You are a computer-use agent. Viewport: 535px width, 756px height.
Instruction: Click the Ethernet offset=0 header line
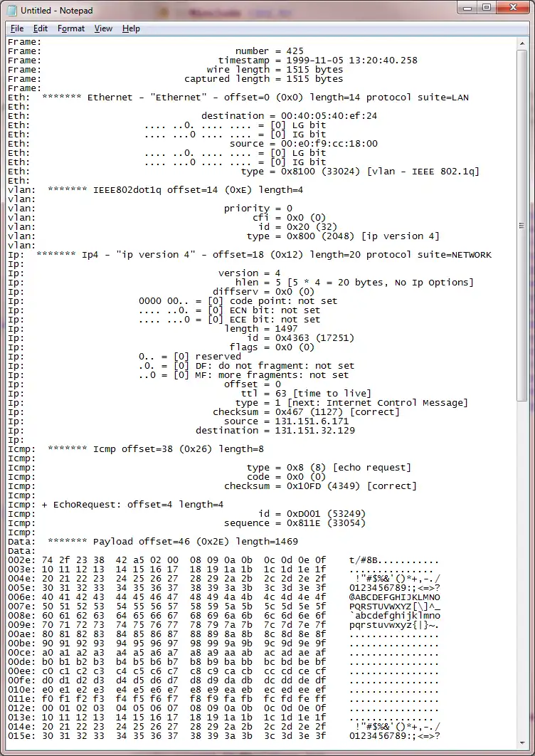click(x=255, y=98)
